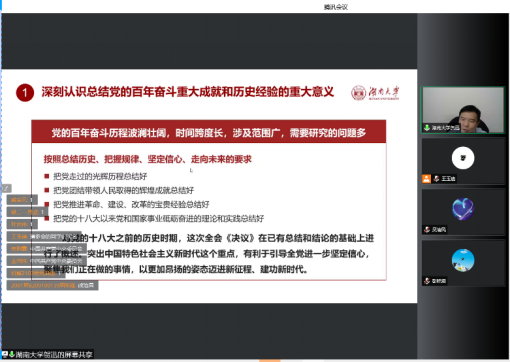Click the screen share status icon in the bottom-left bar
Viewport: 510px width, 362px height.
pos(5,354)
